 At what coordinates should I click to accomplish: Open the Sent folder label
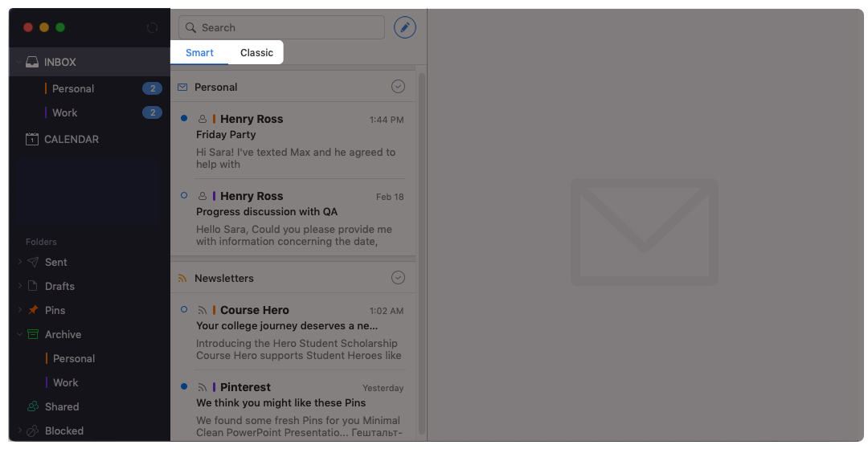(x=56, y=262)
